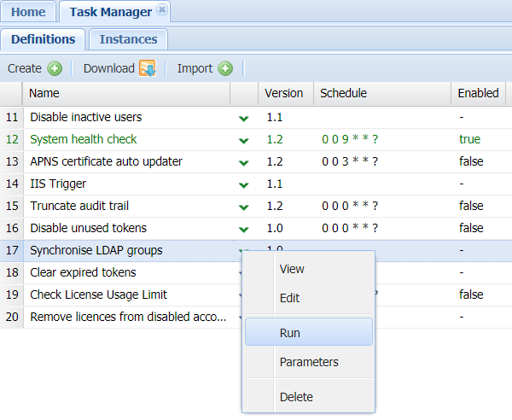Click the Disable unused tokens green arrow
This screenshot has height=420, width=512.
(244, 229)
